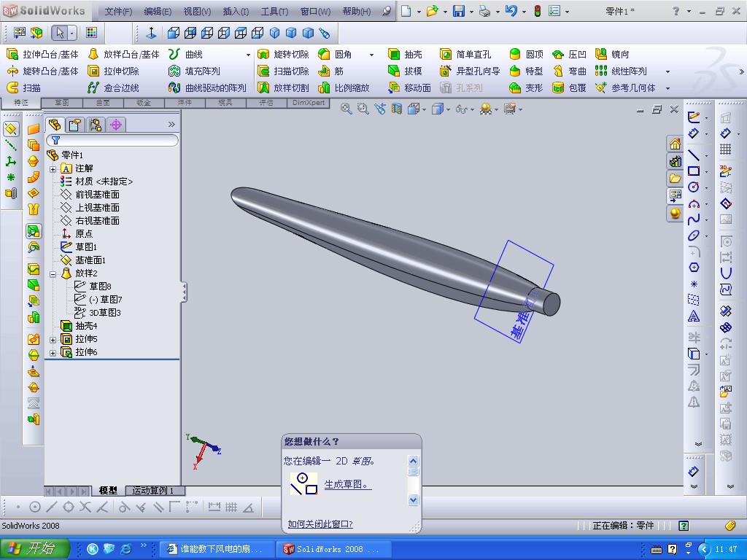Open the 谁能教下风电的扇 taskbar window
Viewport: 747px width, 560px height.
217,549
